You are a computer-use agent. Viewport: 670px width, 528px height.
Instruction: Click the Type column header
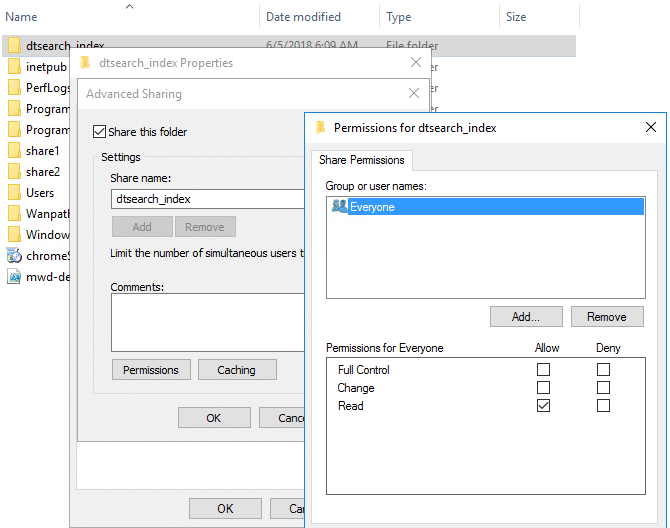tap(399, 17)
